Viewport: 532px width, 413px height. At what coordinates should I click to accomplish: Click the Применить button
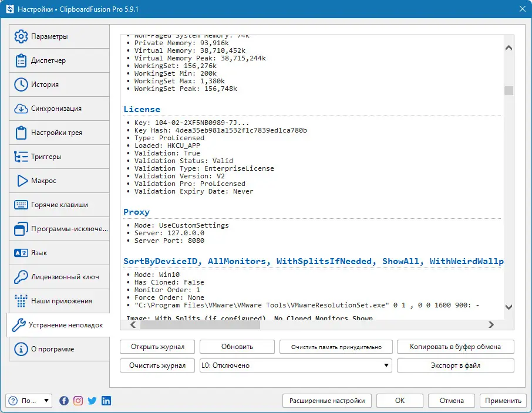click(x=503, y=401)
